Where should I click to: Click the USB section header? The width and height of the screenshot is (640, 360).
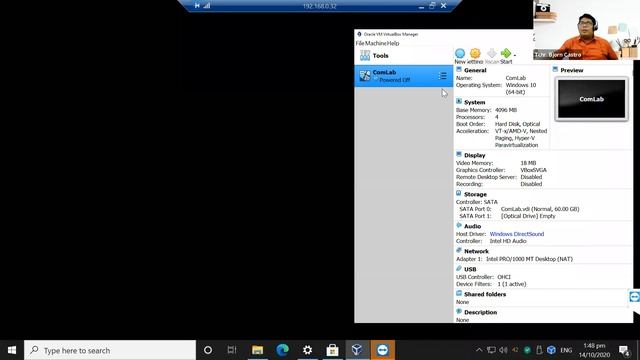click(x=470, y=269)
